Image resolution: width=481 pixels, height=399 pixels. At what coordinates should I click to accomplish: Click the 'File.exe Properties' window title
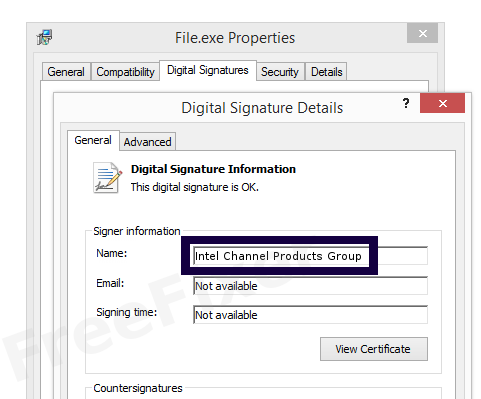pyautogui.click(x=235, y=38)
